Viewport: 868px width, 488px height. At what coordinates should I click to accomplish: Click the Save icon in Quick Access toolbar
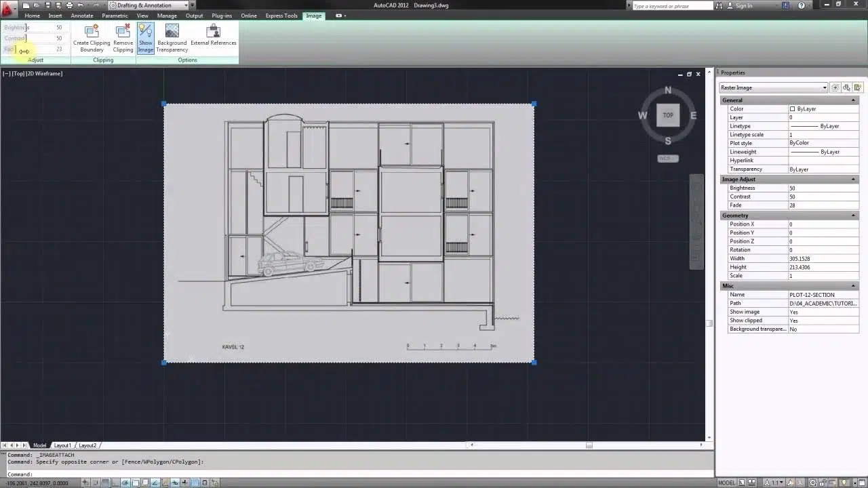click(x=49, y=5)
